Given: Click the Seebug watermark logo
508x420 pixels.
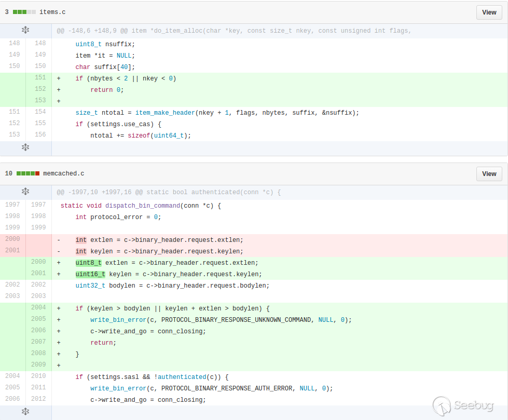Looking at the screenshot, I should tap(463, 405).
